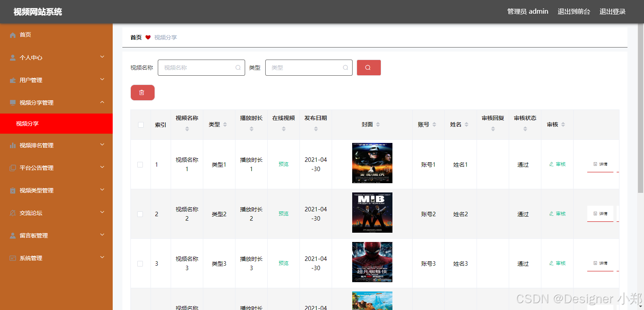The width and height of the screenshot is (644, 310).
Task: Open 用户管理 menu item
Action: (x=56, y=80)
